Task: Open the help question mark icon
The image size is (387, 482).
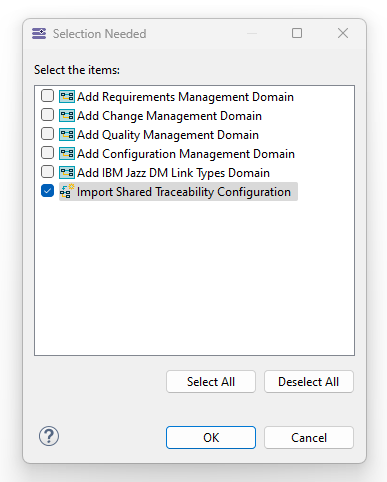Action: pos(49,436)
